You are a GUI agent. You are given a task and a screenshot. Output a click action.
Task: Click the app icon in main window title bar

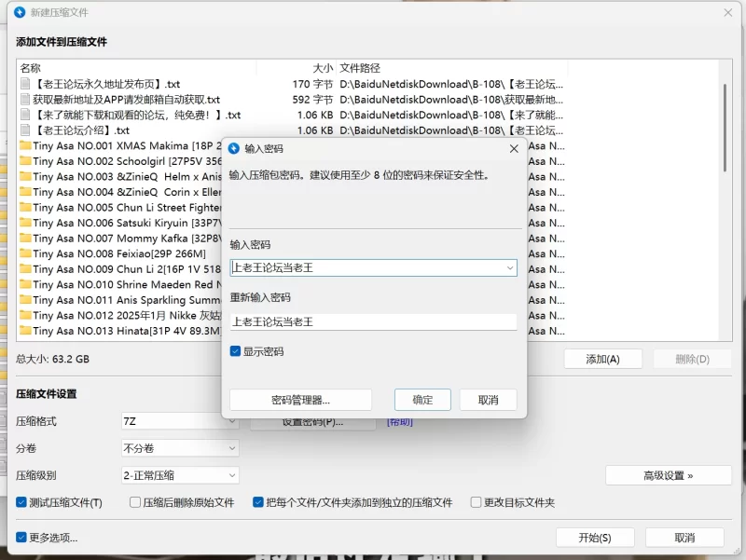pos(19,11)
